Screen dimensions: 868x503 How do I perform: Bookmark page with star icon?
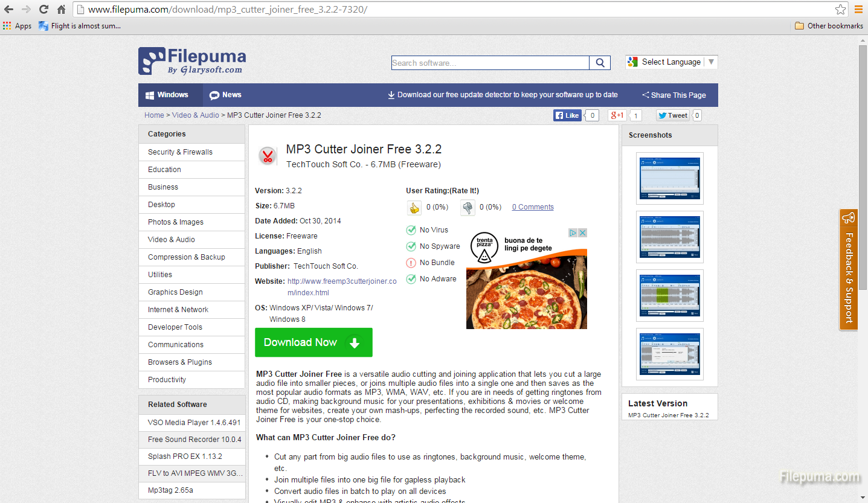(x=840, y=10)
